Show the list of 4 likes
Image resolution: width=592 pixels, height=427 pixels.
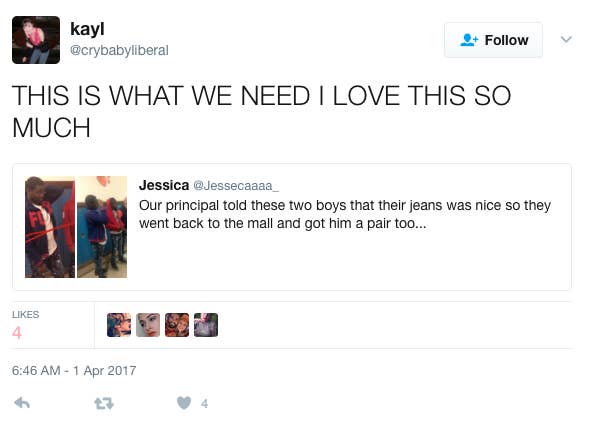pos(25,325)
